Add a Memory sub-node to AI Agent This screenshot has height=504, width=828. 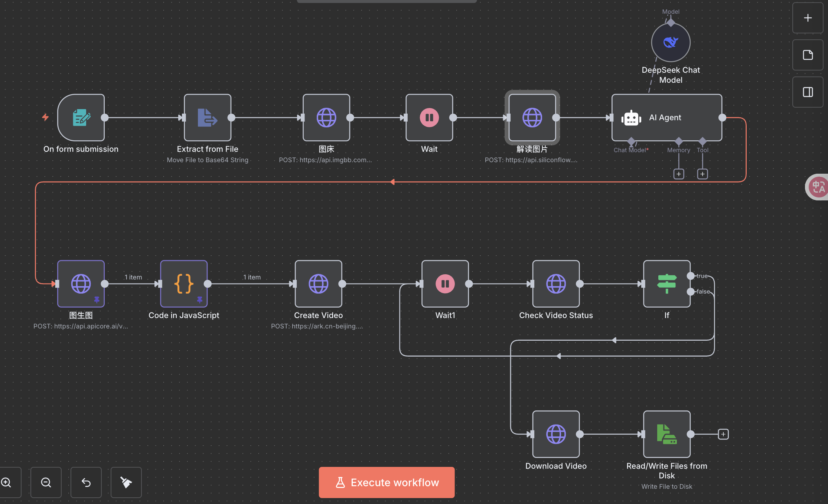[679, 174]
